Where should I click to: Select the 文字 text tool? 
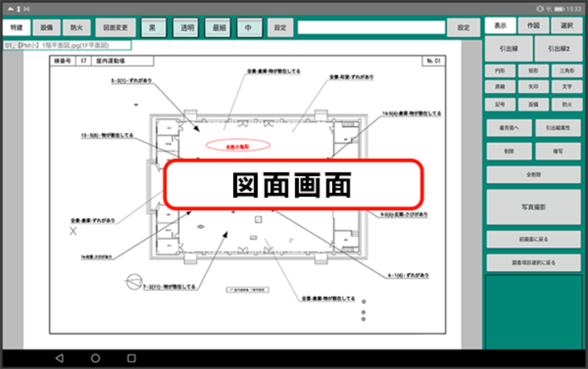(x=567, y=87)
